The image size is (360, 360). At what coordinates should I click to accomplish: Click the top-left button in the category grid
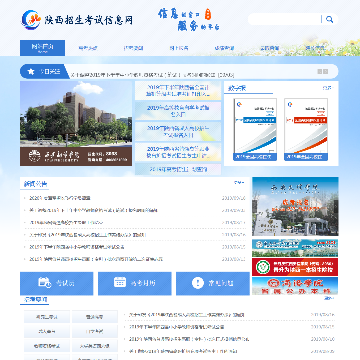(47, 317)
